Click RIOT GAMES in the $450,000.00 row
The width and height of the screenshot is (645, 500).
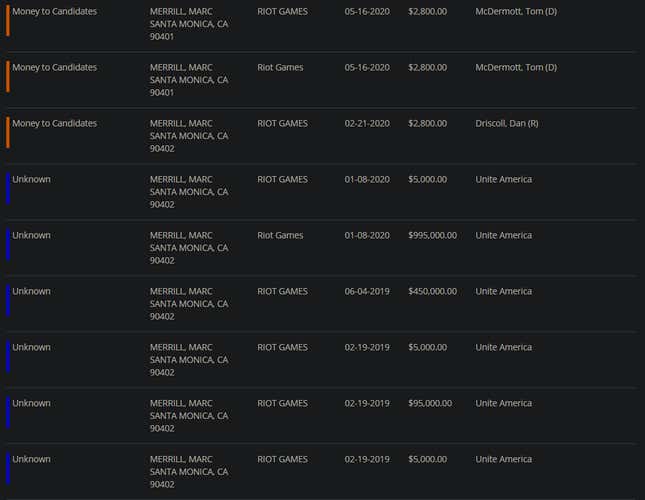tap(282, 291)
